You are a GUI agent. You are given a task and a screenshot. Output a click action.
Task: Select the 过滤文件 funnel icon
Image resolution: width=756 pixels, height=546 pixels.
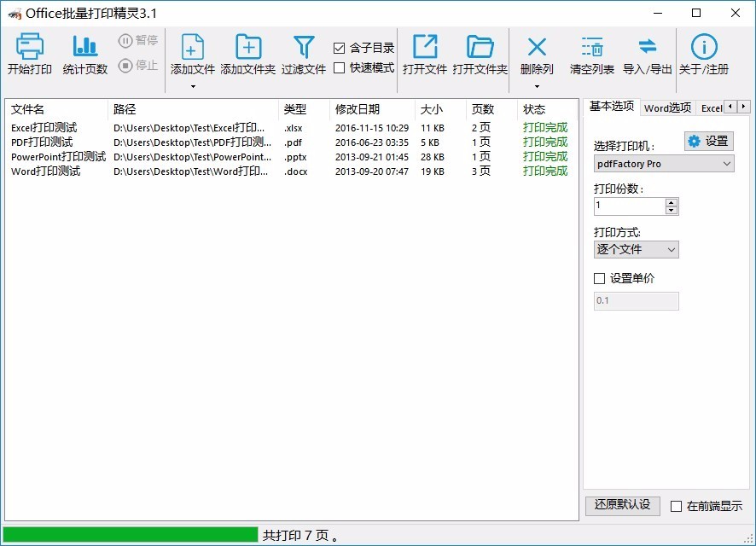point(304,47)
